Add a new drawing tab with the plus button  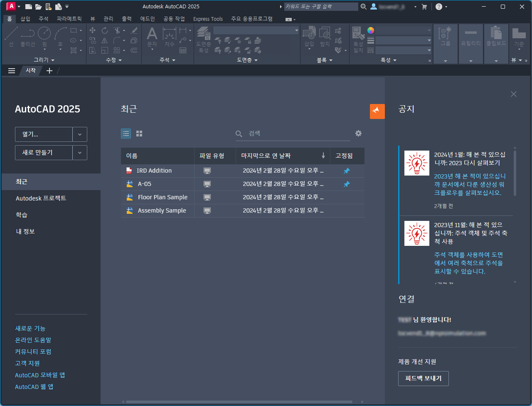point(49,71)
